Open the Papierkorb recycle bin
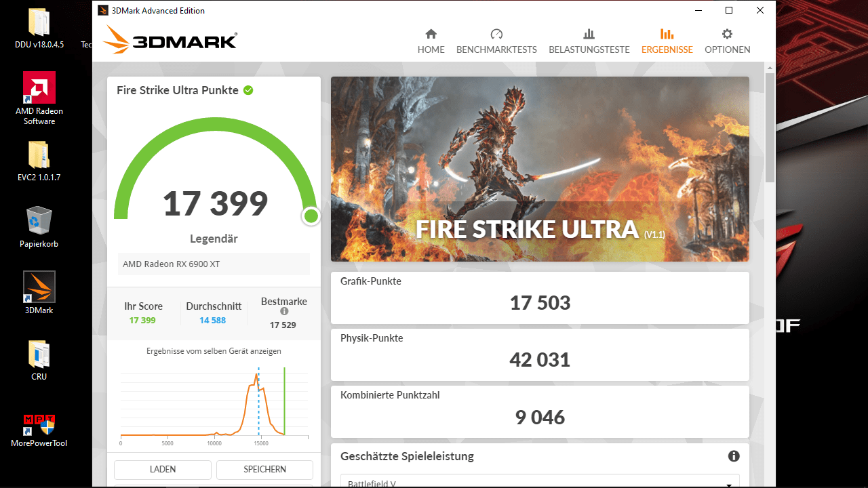This screenshot has width=868, height=488. [x=39, y=228]
